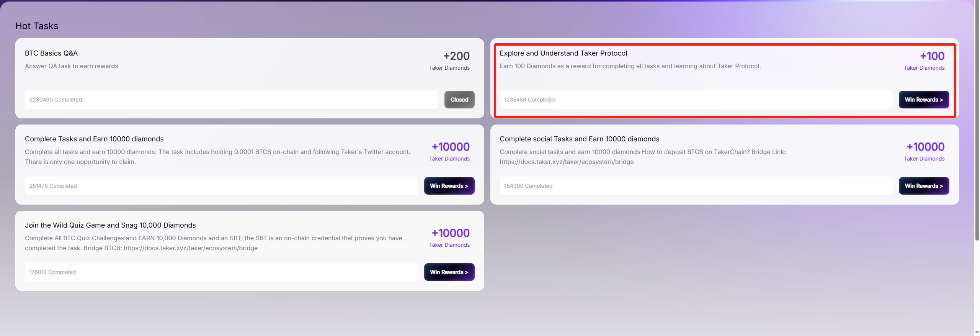Click Win Rewards for Complete Tasks 10000 diamonds
The width and height of the screenshot is (980, 336).
tap(449, 186)
